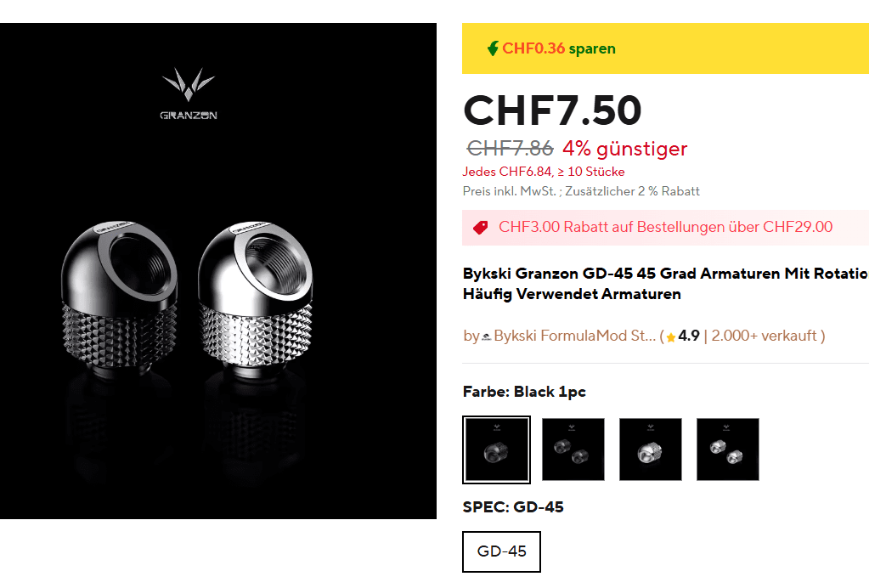Choose the two black fittings color thumbnail

(573, 449)
